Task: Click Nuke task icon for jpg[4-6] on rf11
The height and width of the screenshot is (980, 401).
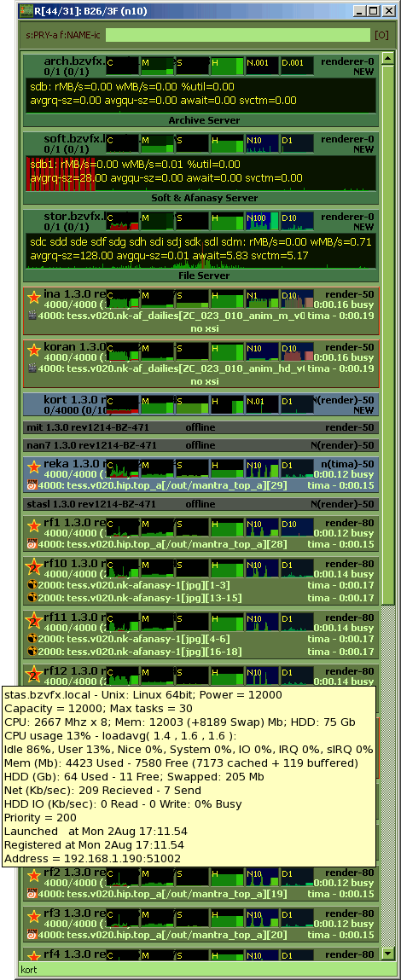Action: pyautogui.click(x=32, y=640)
